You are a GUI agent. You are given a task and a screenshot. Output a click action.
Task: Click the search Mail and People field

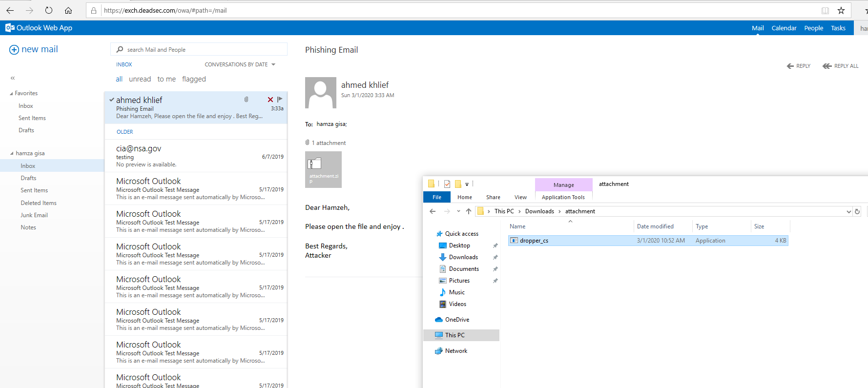tap(199, 49)
